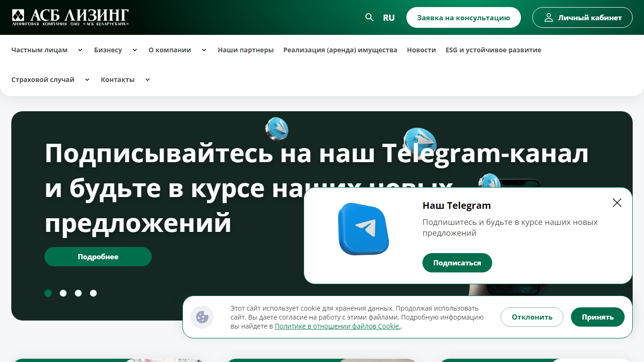This screenshot has height=362, width=644.
Task: Open the Частным лицам menu
Action: coord(40,50)
